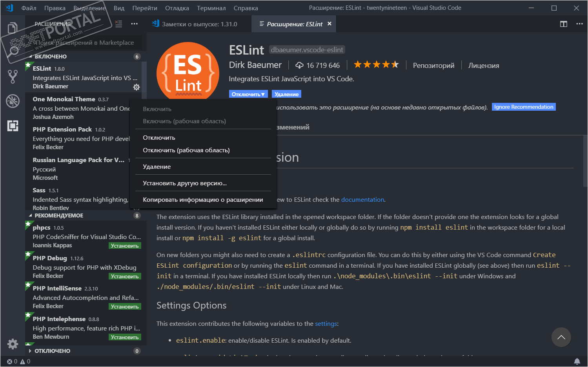Screen dimensions: 588x367
Task: Open editor more actions menu
Action: [579, 24]
